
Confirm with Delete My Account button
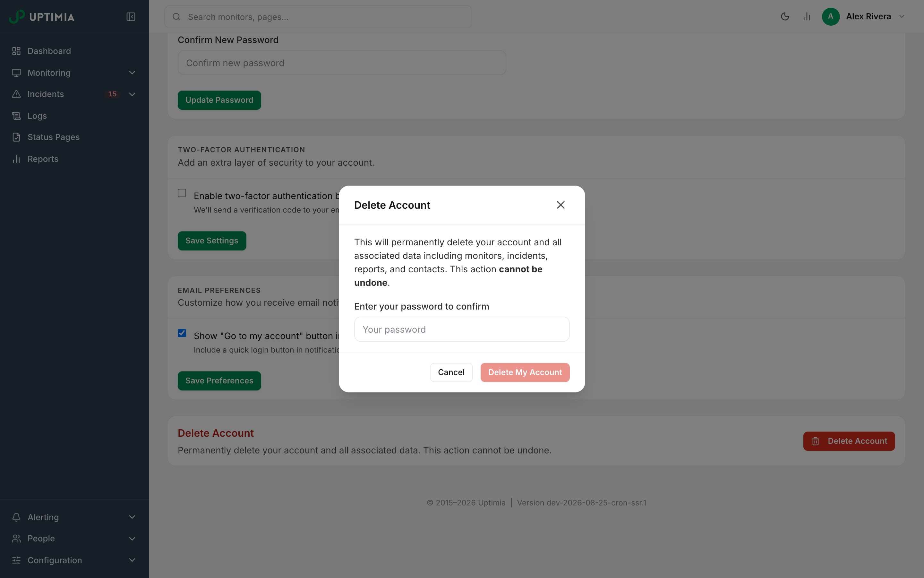click(x=525, y=372)
